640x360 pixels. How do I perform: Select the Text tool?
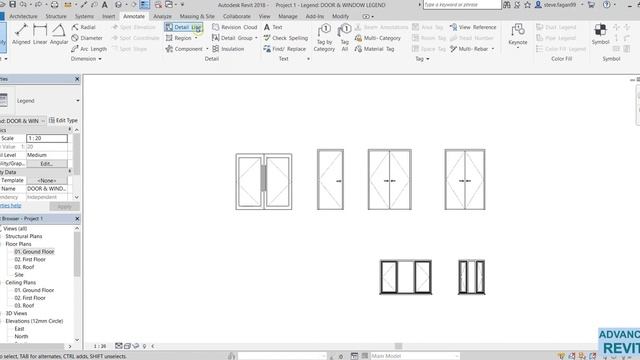pyautogui.click(x=273, y=27)
